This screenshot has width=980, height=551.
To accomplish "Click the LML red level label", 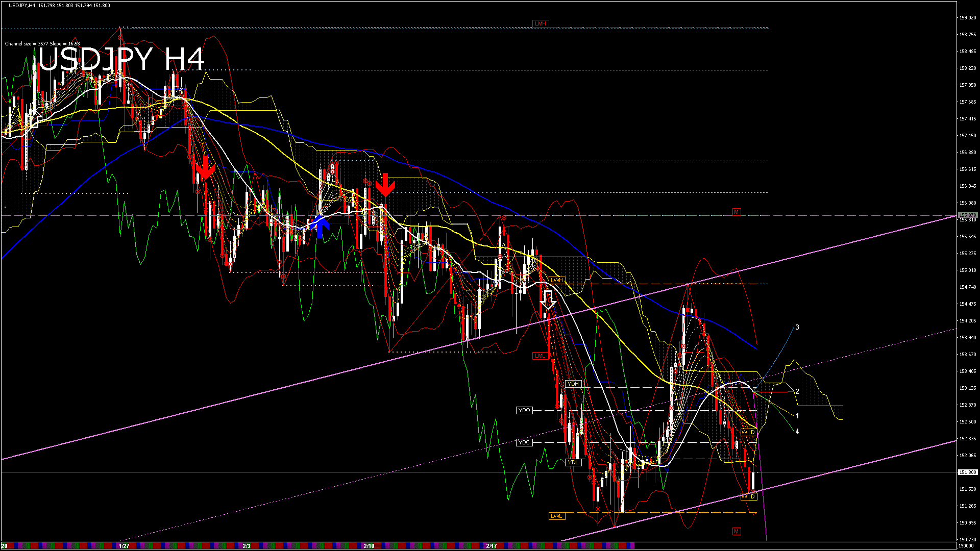I will [x=540, y=356].
